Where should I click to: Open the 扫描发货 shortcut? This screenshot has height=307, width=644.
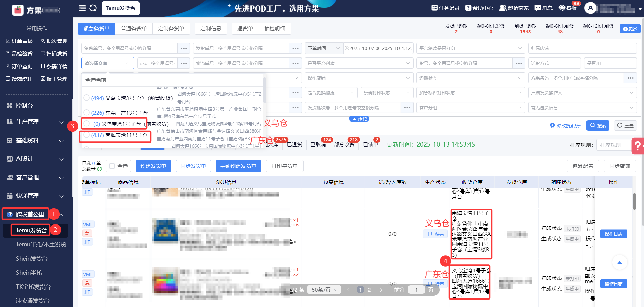pyautogui.click(x=54, y=53)
